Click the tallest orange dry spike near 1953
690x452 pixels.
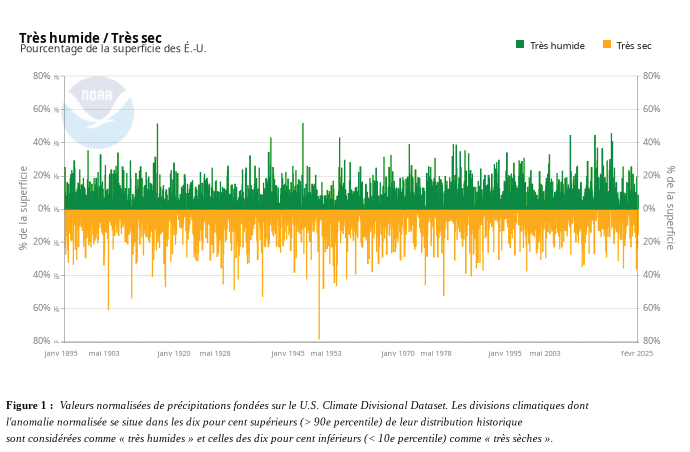click(319, 274)
